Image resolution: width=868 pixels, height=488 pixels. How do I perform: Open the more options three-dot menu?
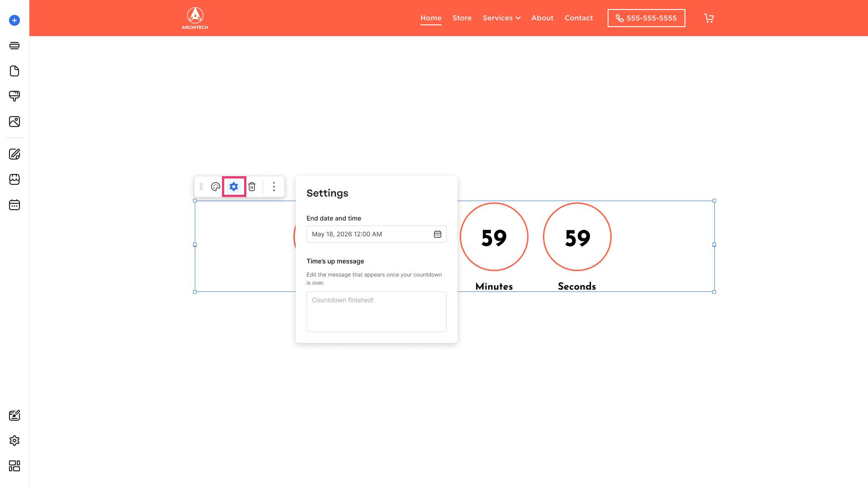click(x=274, y=187)
